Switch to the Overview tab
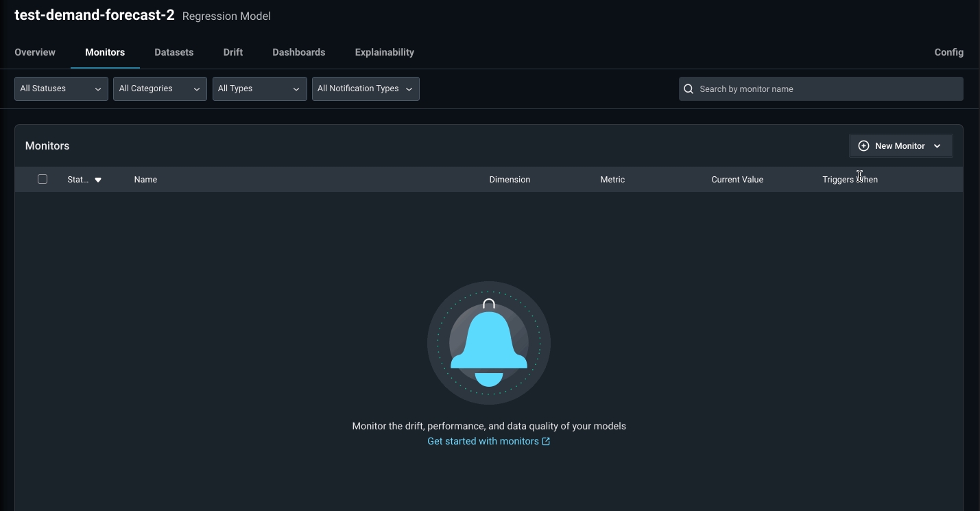This screenshot has width=980, height=511. pyautogui.click(x=35, y=52)
